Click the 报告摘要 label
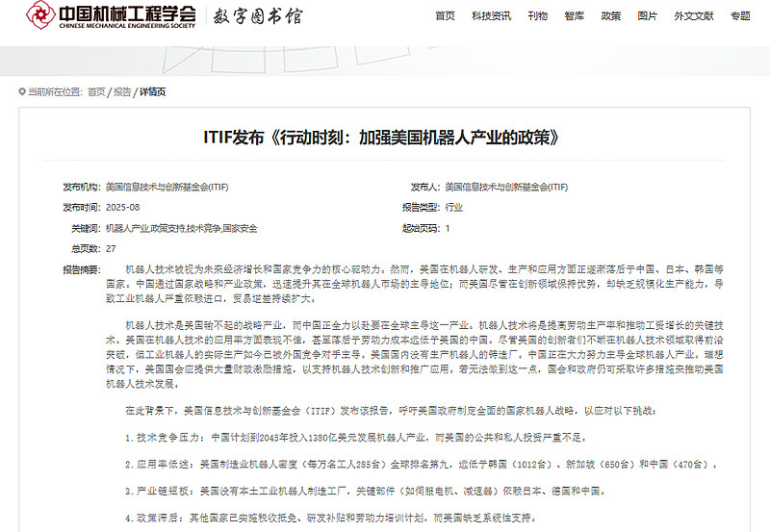770x532 pixels. point(82,269)
